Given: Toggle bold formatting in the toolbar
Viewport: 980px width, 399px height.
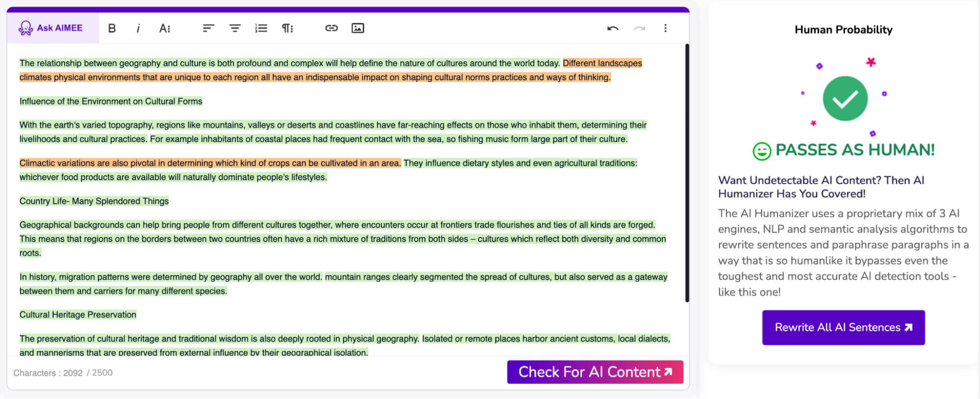Looking at the screenshot, I should pos(112,28).
